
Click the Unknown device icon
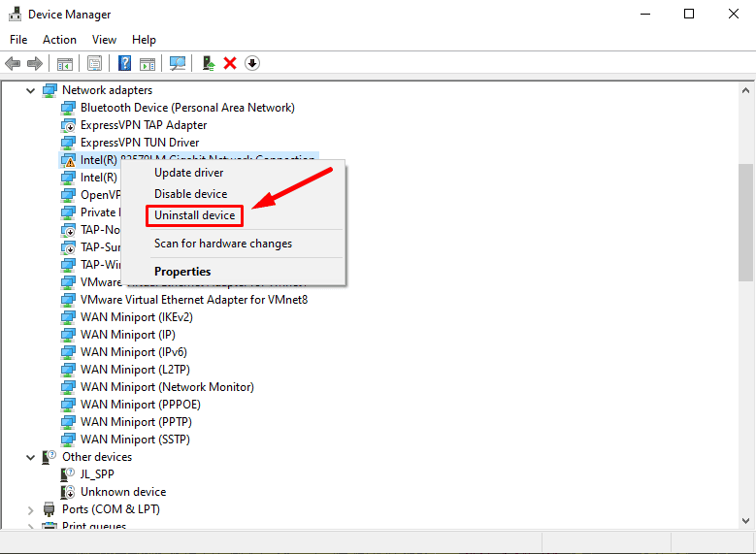[68, 492]
